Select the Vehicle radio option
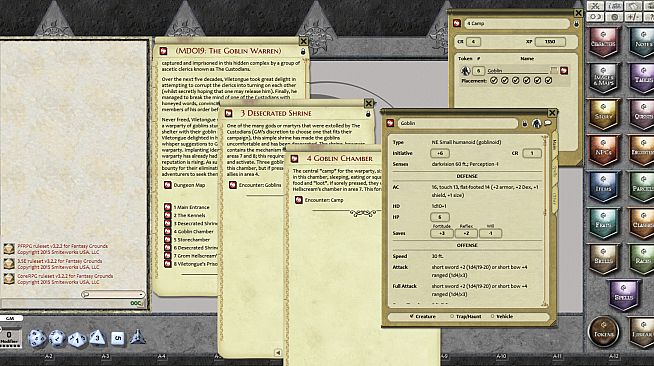The height and width of the screenshot is (366, 654). click(x=502, y=316)
